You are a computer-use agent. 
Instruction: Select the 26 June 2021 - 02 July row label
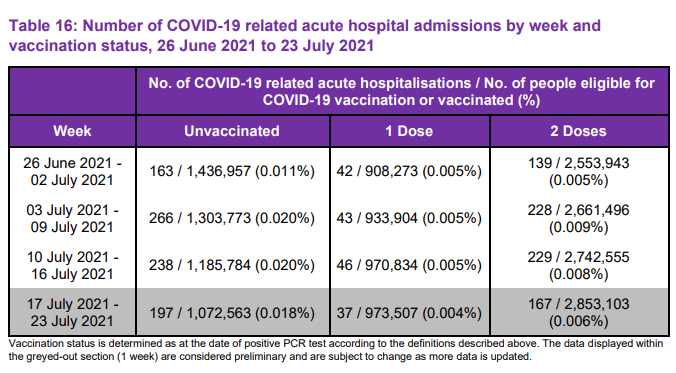point(72,171)
